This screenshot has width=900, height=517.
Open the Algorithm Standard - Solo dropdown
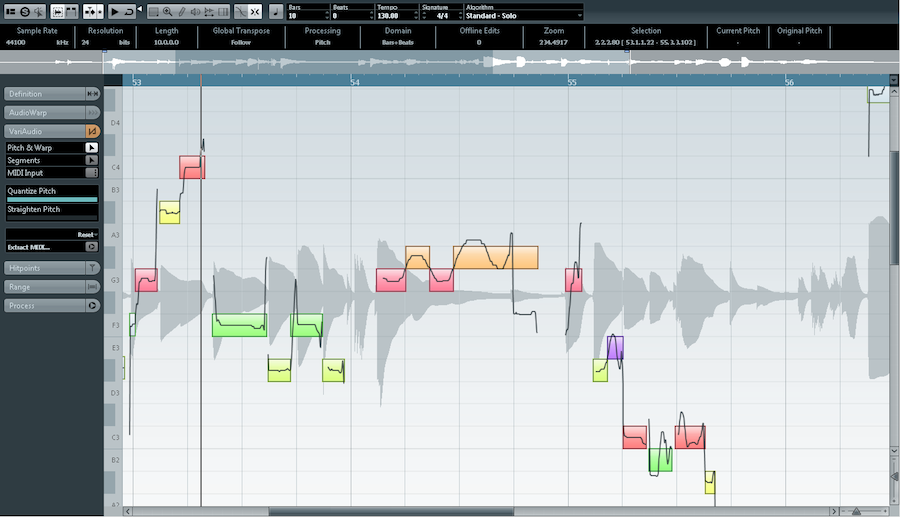tap(523, 15)
